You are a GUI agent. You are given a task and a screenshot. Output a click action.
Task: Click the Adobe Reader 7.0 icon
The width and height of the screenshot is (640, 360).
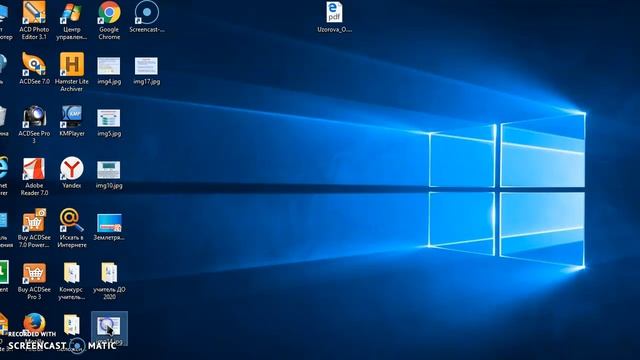tap(34, 169)
